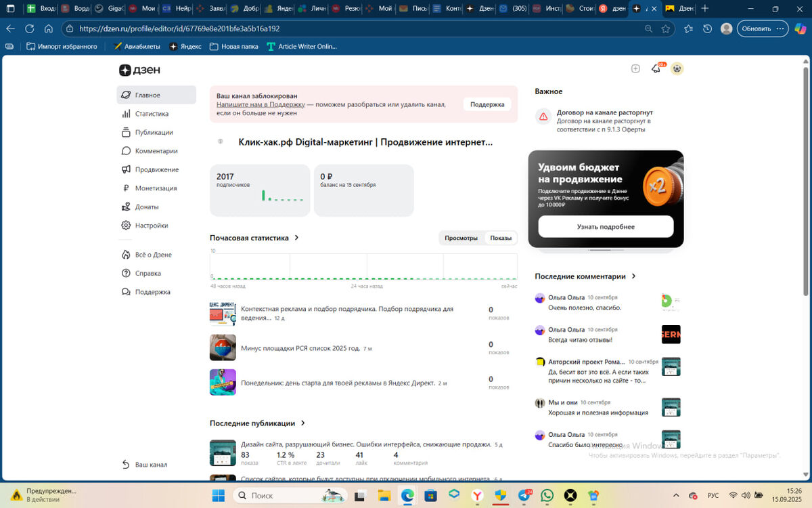Expand Последние комментарии chevron

[x=633, y=276]
